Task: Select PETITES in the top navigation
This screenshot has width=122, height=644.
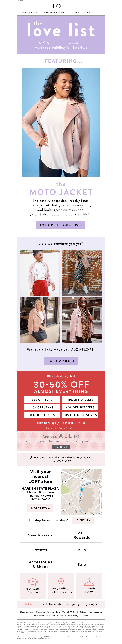Action: (75, 13)
